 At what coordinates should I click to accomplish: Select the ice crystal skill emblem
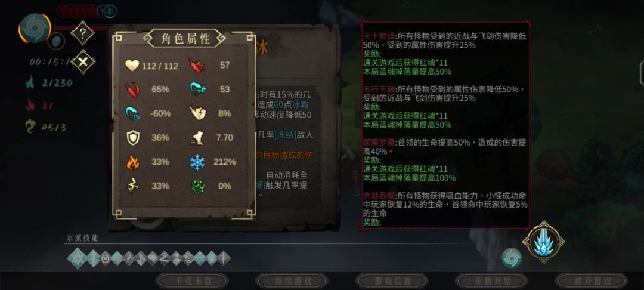[543, 242]
